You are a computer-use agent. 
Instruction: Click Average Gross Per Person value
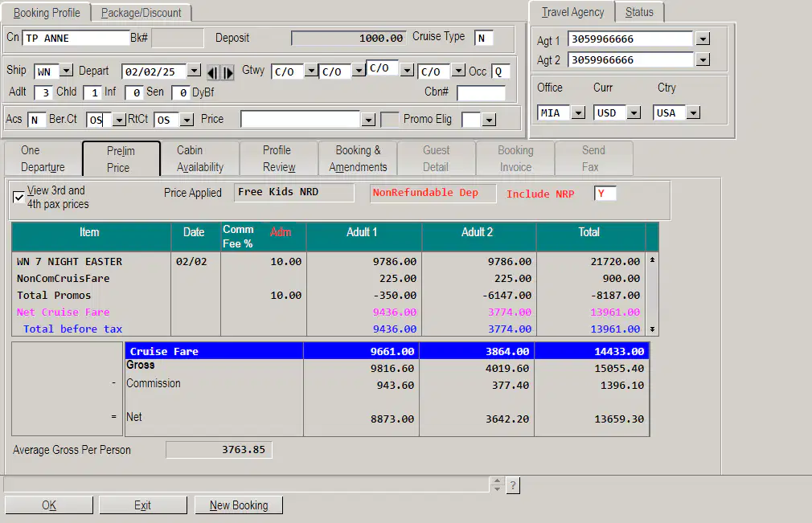pos(219,450)
